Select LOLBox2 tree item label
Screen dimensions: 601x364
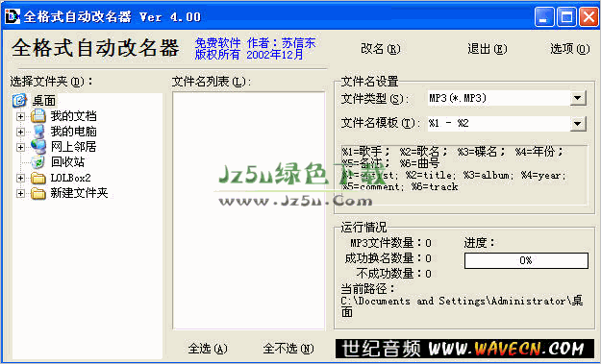point(70,178)
